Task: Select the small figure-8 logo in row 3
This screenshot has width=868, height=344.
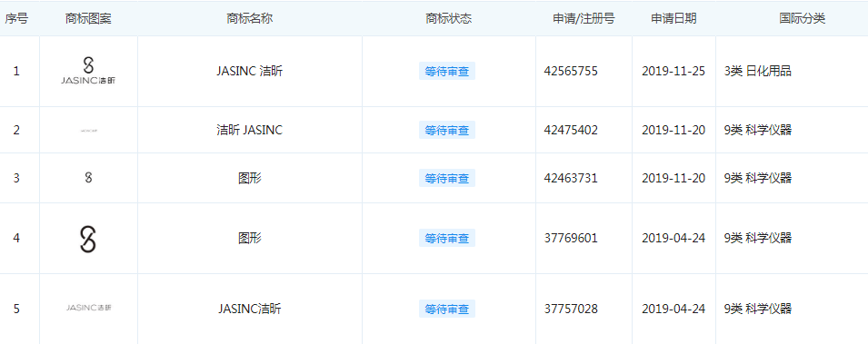Action: pyautogui.click(x=88, y=178)
